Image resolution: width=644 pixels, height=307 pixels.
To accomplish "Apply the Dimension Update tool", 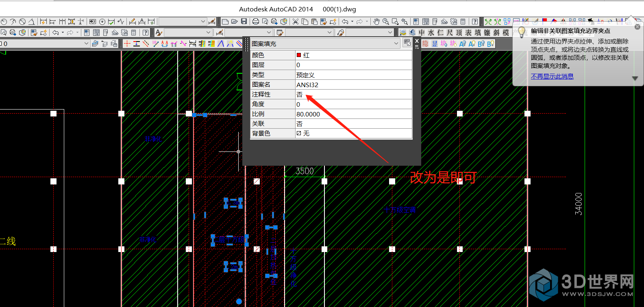I will 151,22.
